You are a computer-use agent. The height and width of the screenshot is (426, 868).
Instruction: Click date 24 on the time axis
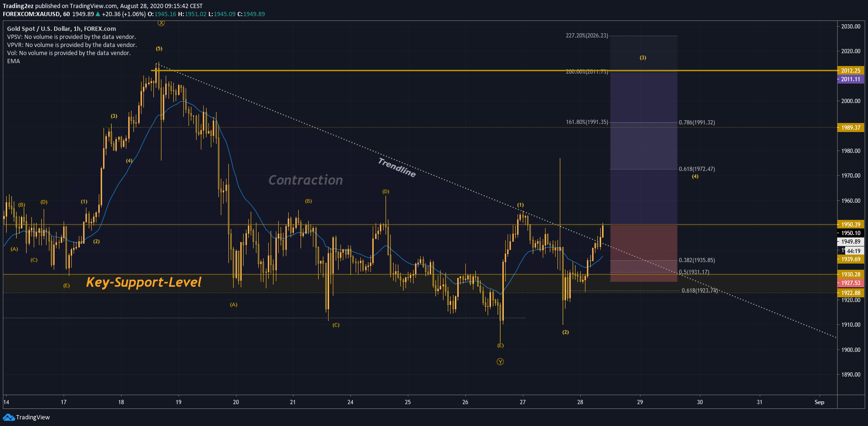(x=350, y=402)
